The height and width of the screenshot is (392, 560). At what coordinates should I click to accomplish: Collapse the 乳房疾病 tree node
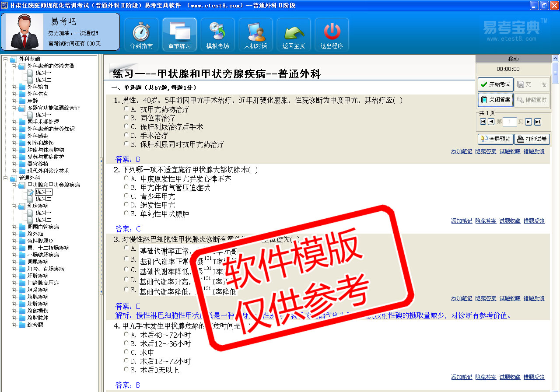[14, 206]
